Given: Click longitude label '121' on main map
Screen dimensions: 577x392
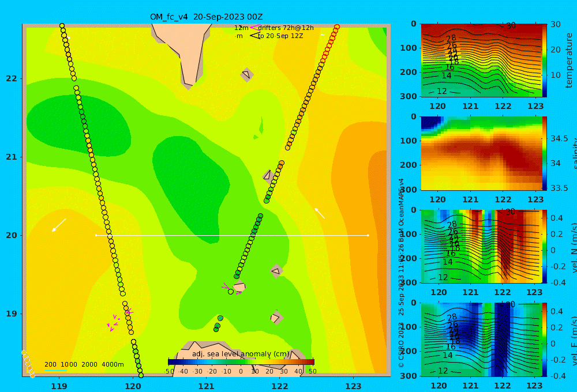Looking at the screenshot, I should [x=206, y=386].
